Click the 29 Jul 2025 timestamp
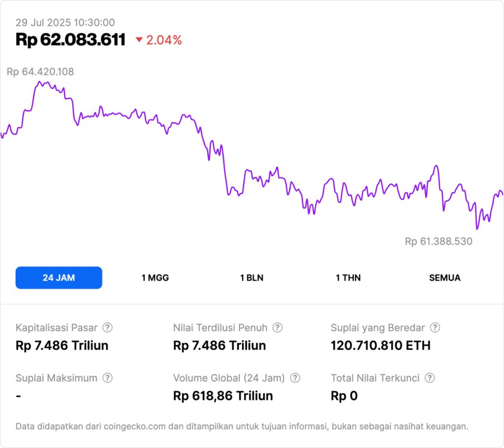 click(65, 23)
